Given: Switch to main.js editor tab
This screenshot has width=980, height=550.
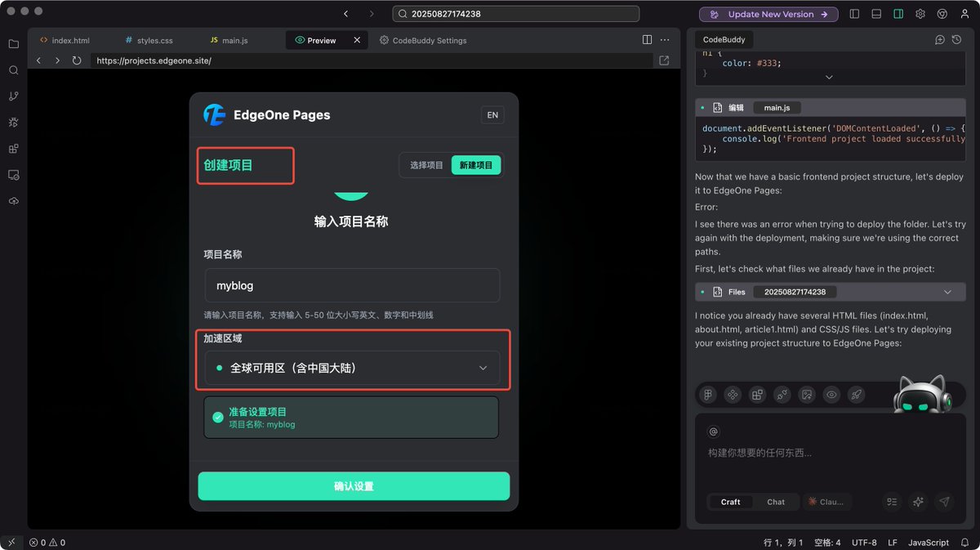Looking at the screenshot, I should [229, 40].
